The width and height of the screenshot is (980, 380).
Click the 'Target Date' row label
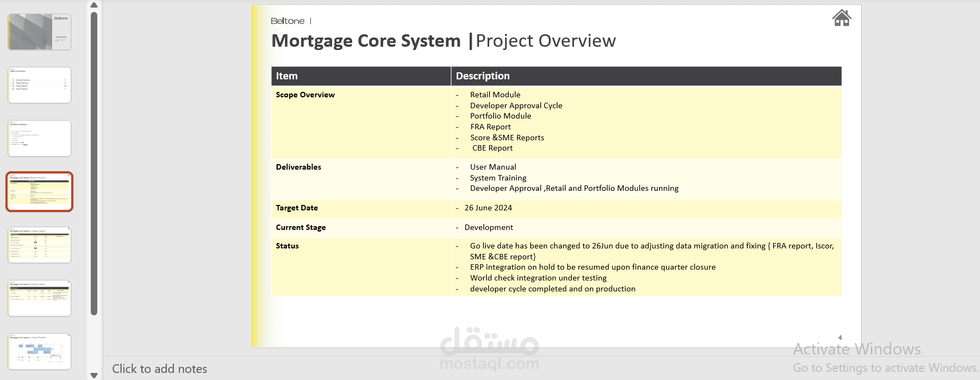pyautogui.click(x=297, y=208)
